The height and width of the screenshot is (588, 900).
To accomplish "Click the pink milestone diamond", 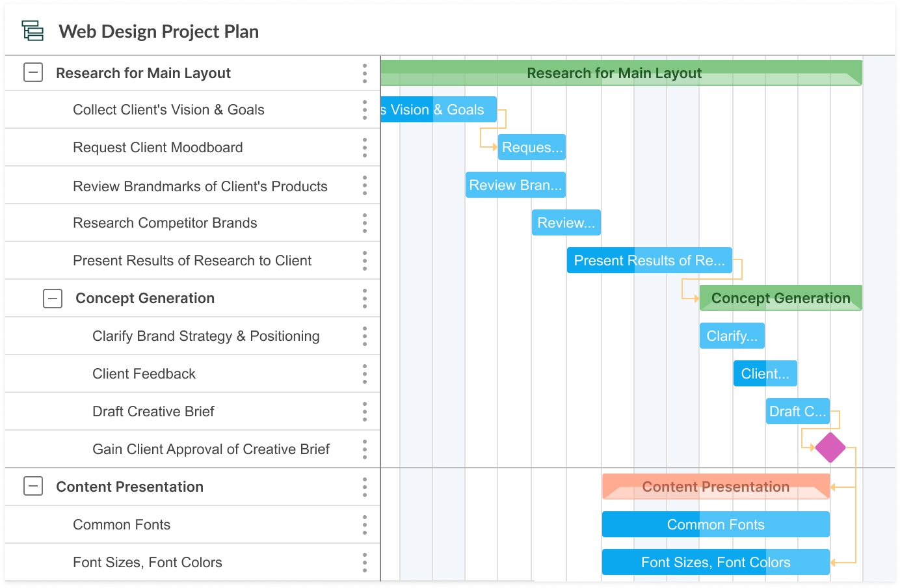I will (830, 448).
